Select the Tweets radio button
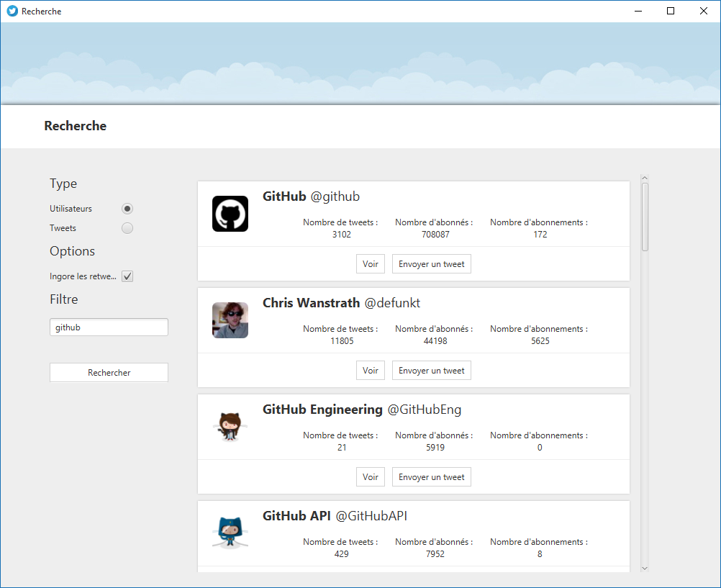Screen dimensions: 721x588 click(x=127, y=228)
